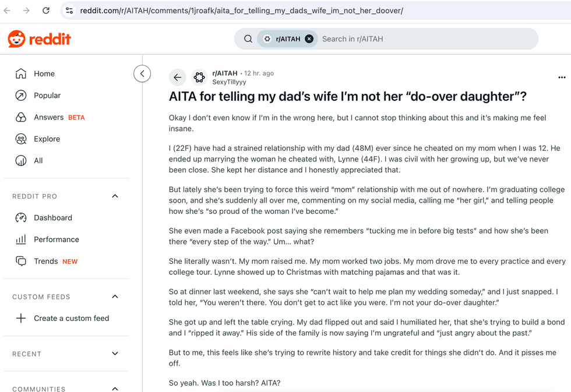Screen dimensions: 571x392
Task: Collapse the Reddit Pro section
Action: point(115,196)
